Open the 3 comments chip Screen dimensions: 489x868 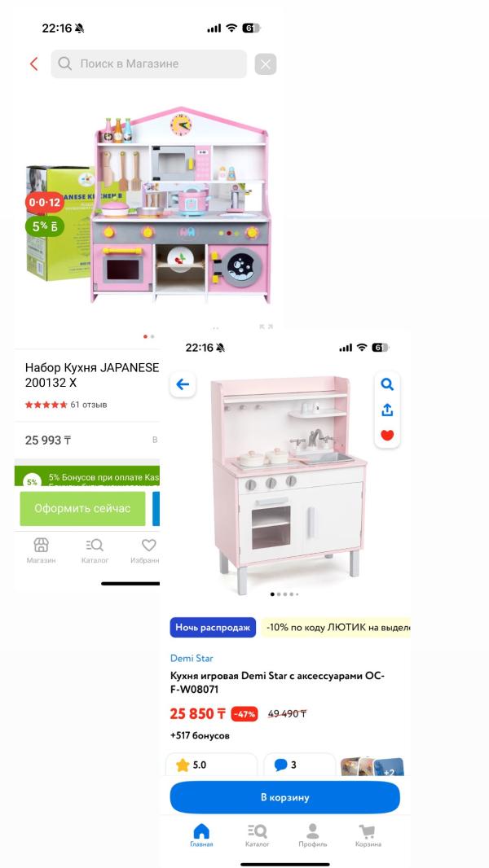coord(300,765)
